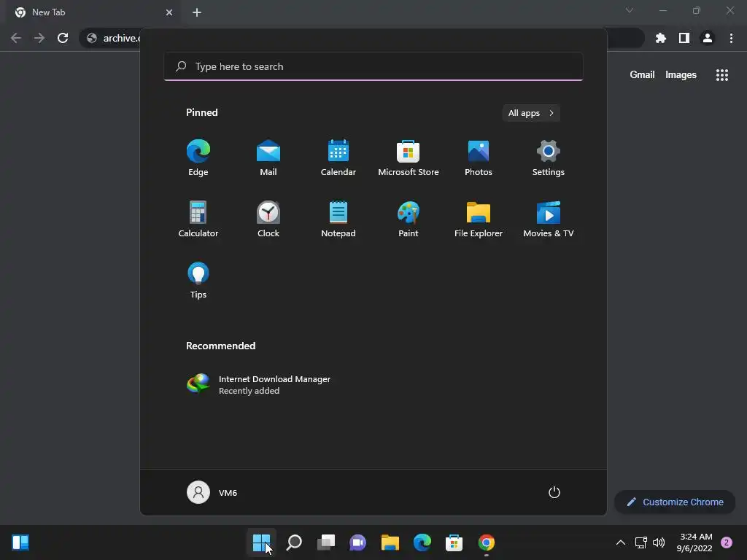
Task: Expand the All apps list
Action: (531, 113)
